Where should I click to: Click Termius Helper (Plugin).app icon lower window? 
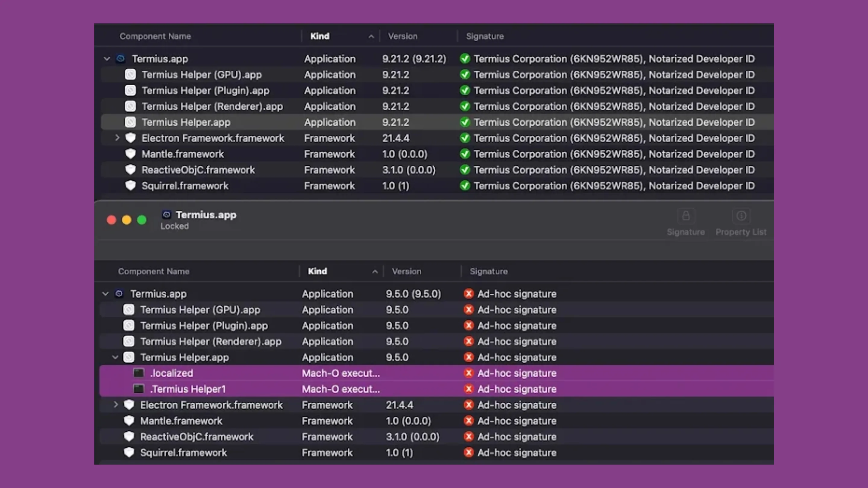[129, 325]
